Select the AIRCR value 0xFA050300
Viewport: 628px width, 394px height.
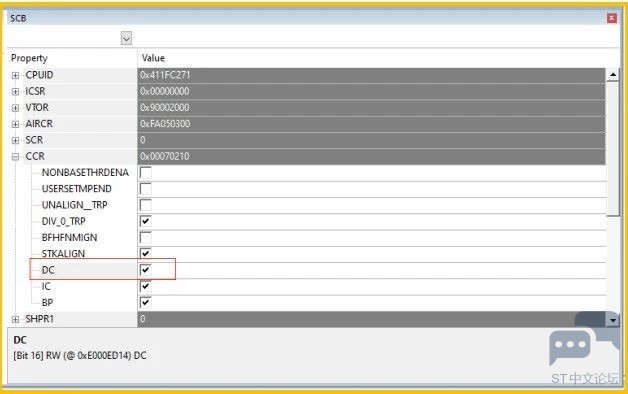(x=165, y=124)
